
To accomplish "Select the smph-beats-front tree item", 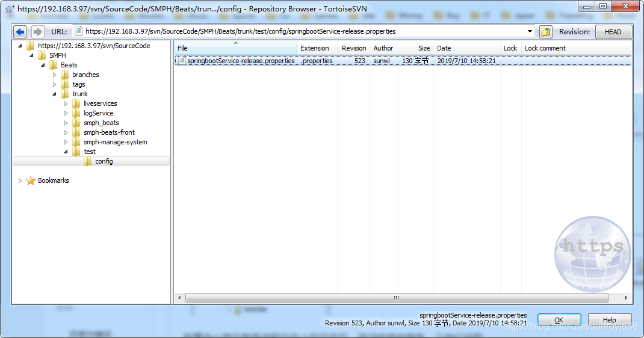I will [110, 132].
